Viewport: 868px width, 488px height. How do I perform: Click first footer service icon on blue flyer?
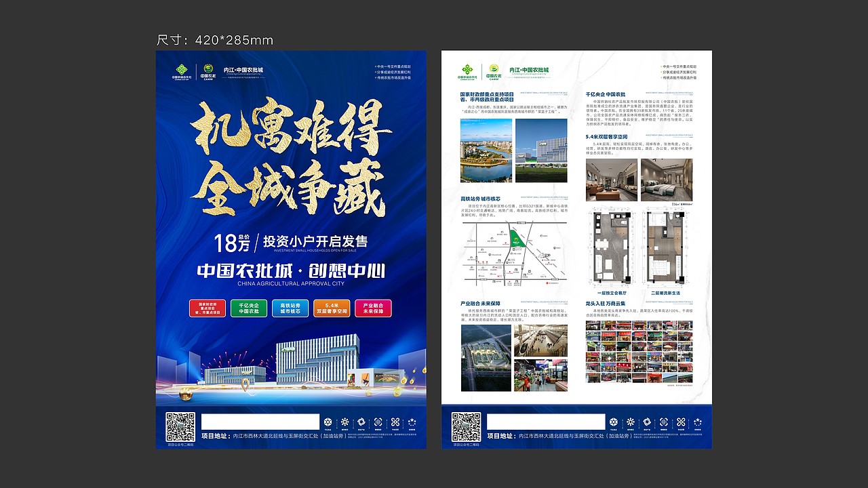tap(328, 423)
